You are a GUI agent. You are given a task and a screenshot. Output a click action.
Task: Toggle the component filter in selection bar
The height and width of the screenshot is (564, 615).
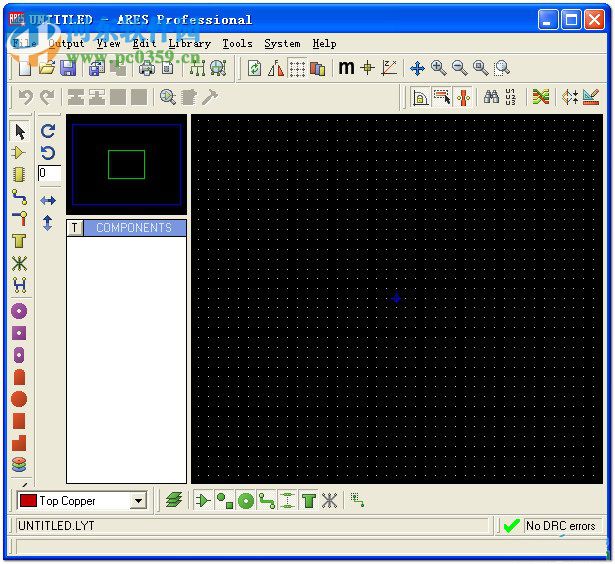tap(203, 501)
